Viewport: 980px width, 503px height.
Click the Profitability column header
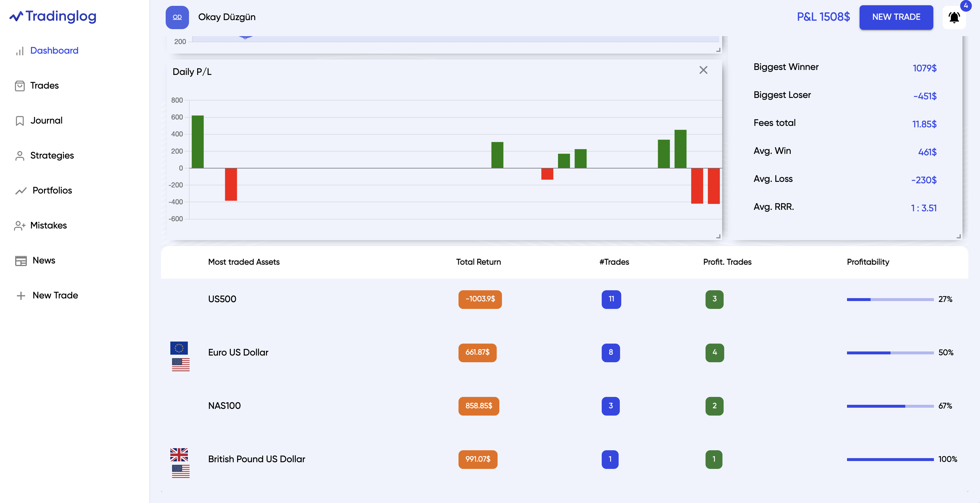pyautogui.click(x=868, y=262)
